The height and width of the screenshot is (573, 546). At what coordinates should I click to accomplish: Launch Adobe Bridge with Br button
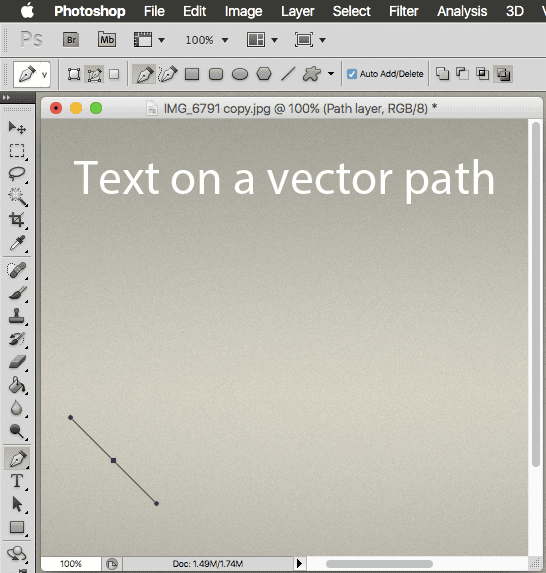pos(71,39)
